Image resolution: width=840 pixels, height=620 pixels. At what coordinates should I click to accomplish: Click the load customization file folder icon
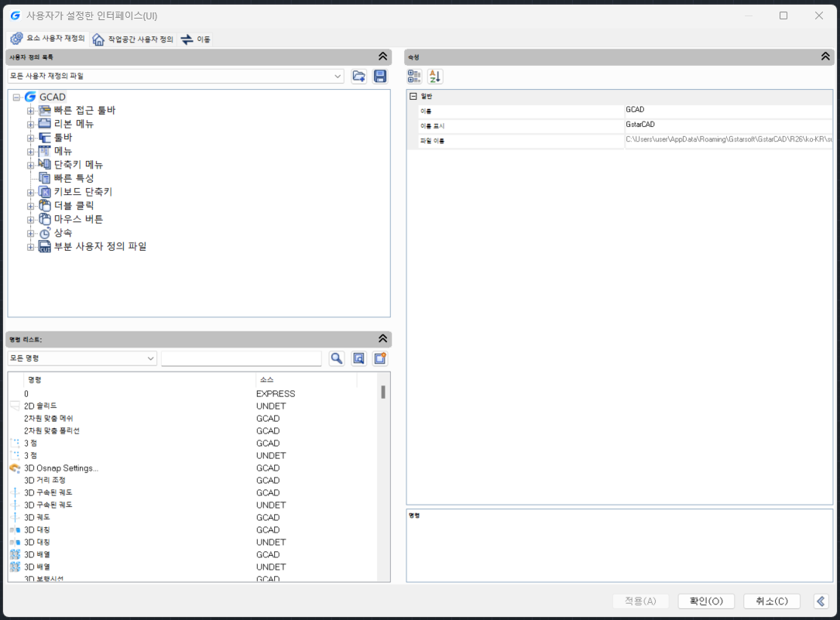[x=358, y=76]
